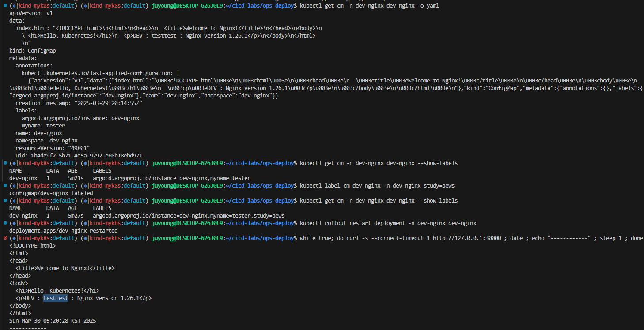Click the AGE value '5m27s'
Image resolution: width=644 pixels, height=330 pixels.
click(76, 216)
